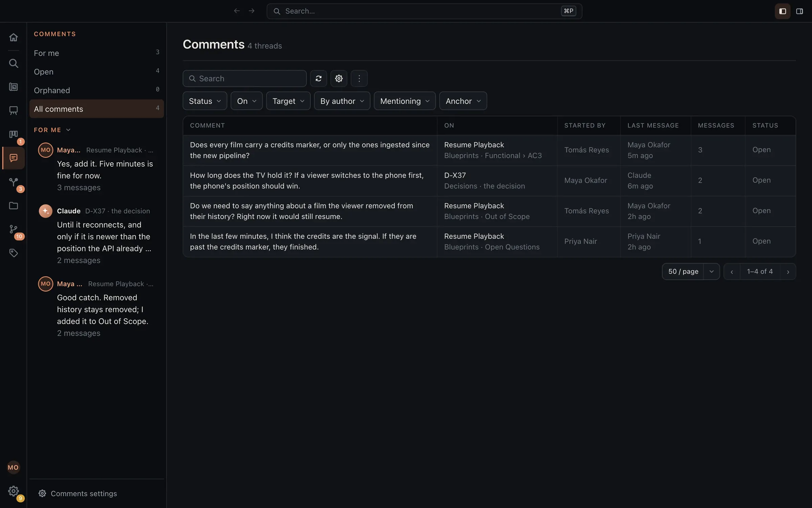This screenshot has width=812, height=508.
Task: Open the git branch icon with badge 10
Action: (13, 230)
